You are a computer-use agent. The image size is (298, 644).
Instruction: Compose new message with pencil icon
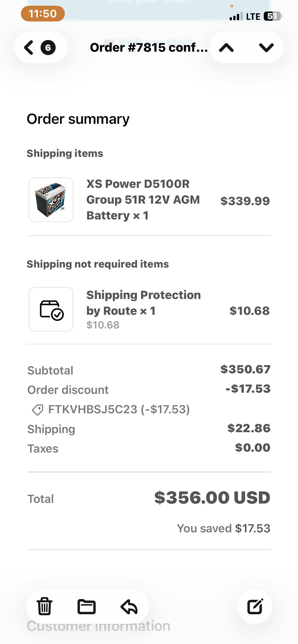(255, 607)
